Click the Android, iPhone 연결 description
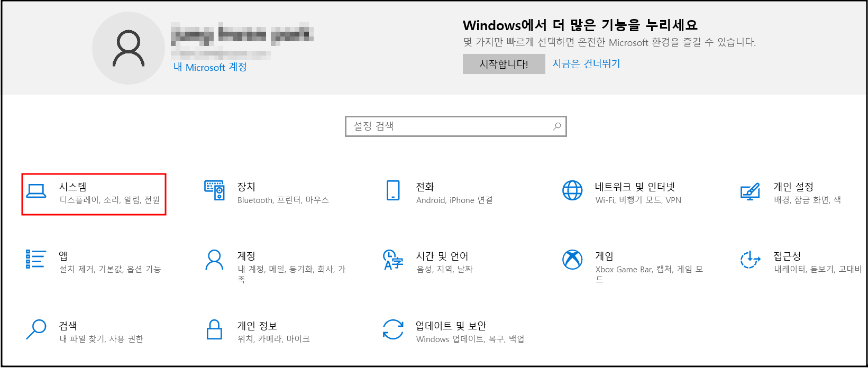The width and height of the screenshot is (868, 368). point(454,200)
